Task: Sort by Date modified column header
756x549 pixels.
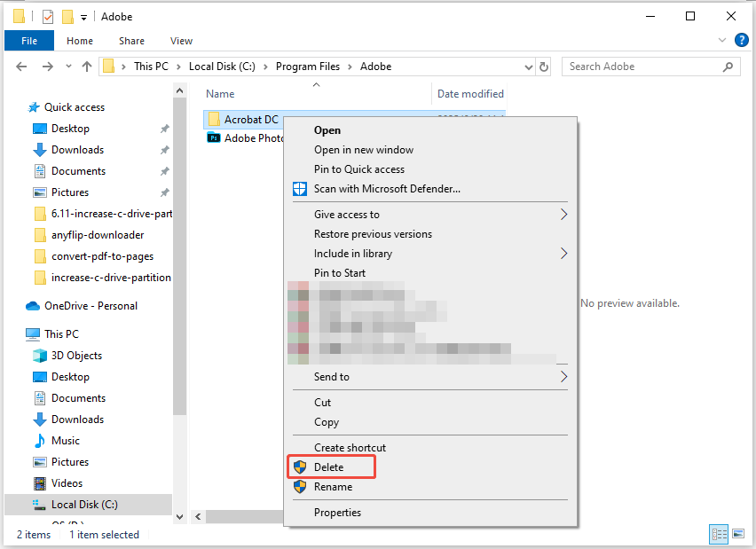Action: point(470,94)
